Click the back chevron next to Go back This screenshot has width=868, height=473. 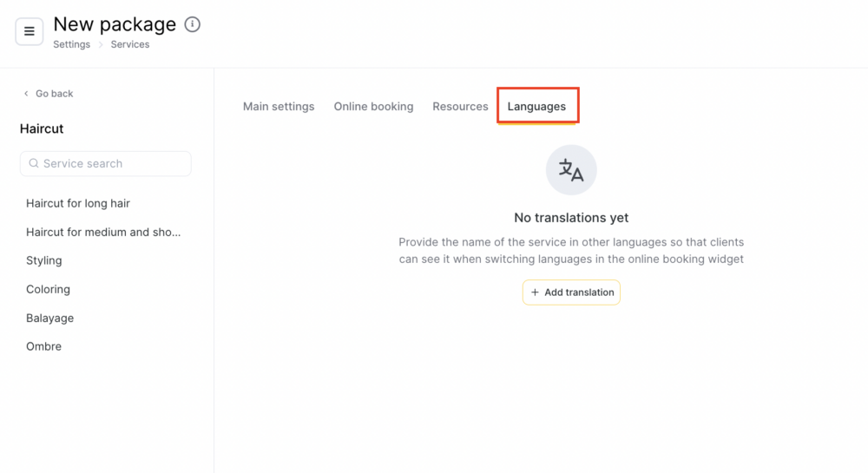pyautogui.click(x=26, y=94)
